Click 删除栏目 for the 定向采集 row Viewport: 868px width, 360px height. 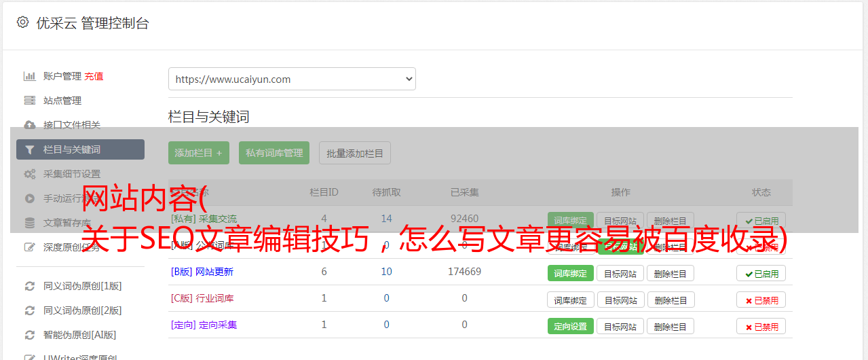(671, 326)
